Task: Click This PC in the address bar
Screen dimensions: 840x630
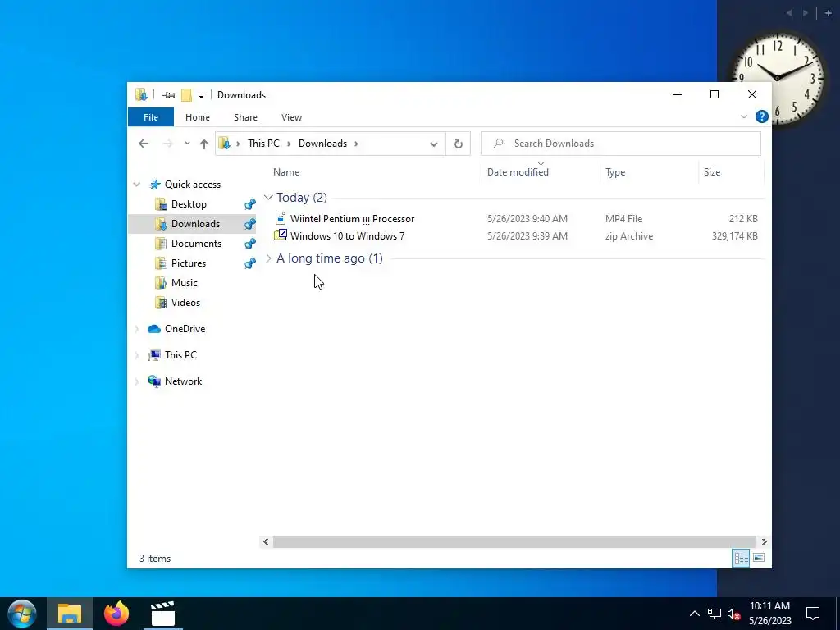Action: pyautogui.click(x=263, y=144)
